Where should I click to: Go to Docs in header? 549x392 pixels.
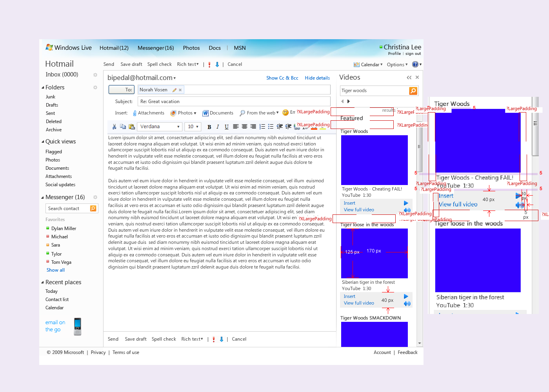(215, 48)
